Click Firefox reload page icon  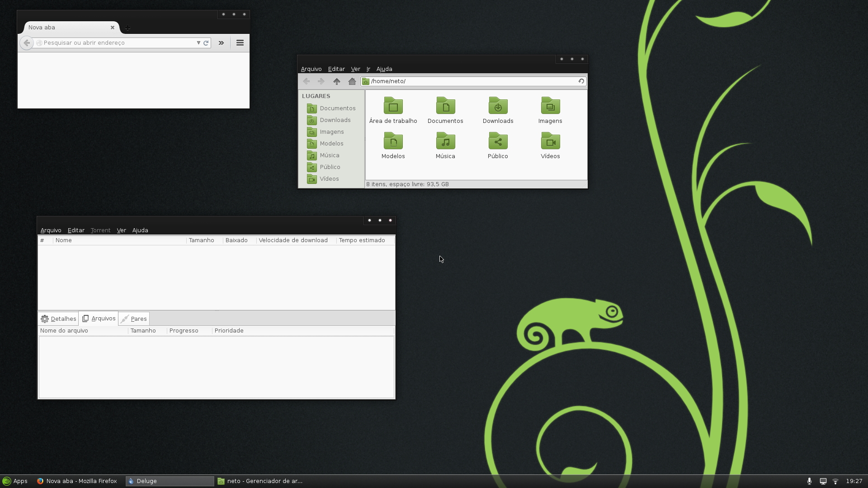206,43
